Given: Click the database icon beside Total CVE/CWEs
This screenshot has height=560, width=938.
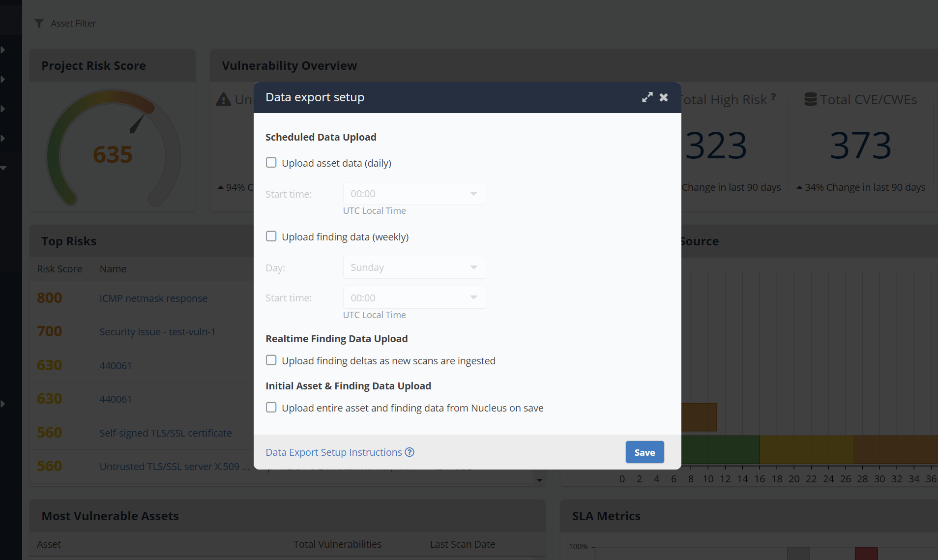Looking at the screenshot, I should [811, 99].
